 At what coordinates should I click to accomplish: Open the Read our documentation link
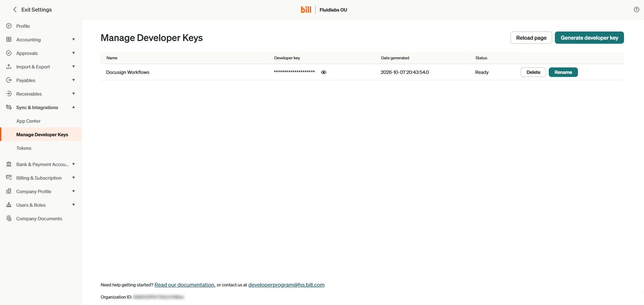pos(185,285)
